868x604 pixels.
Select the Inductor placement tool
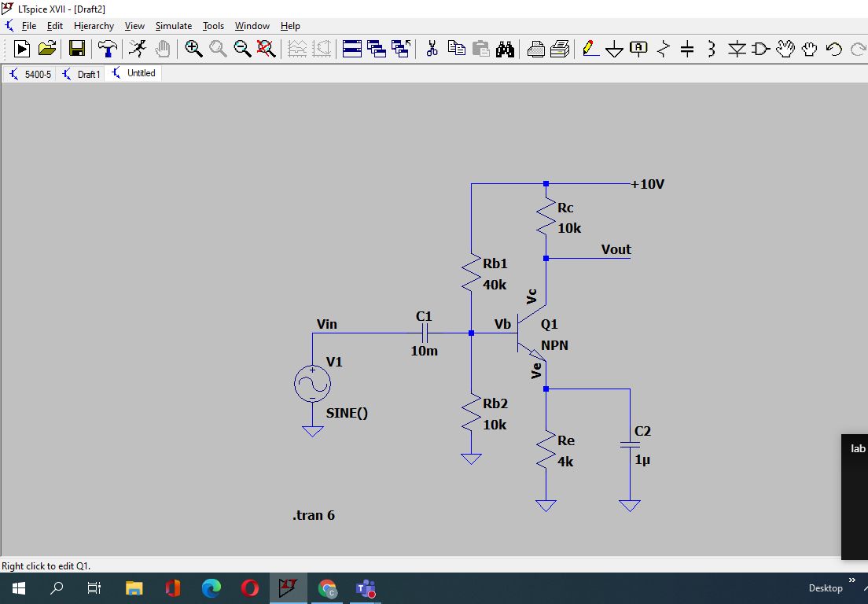(712, 49)
